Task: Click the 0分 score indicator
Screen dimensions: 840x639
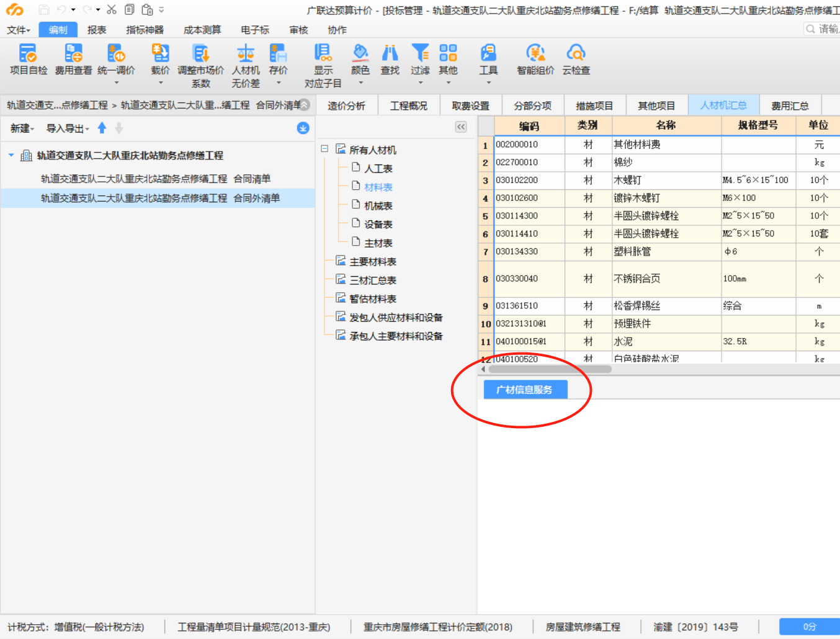Action: coord(809,627)
